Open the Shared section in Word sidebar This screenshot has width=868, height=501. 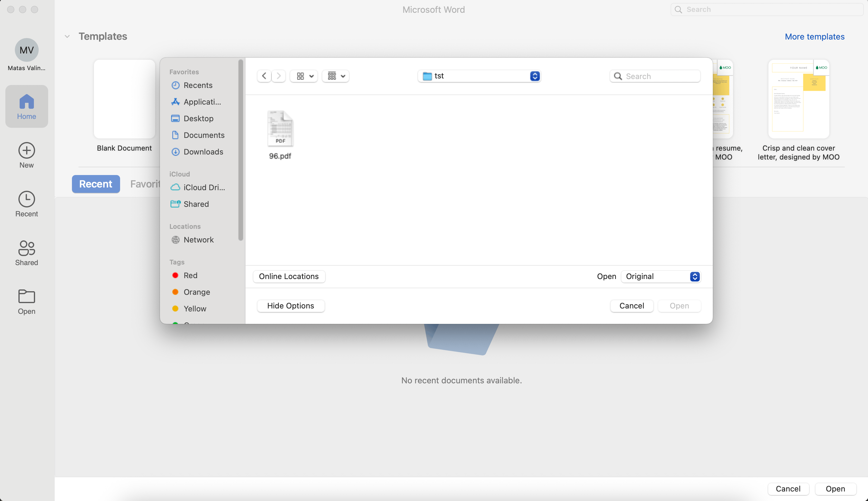(26, 253)
